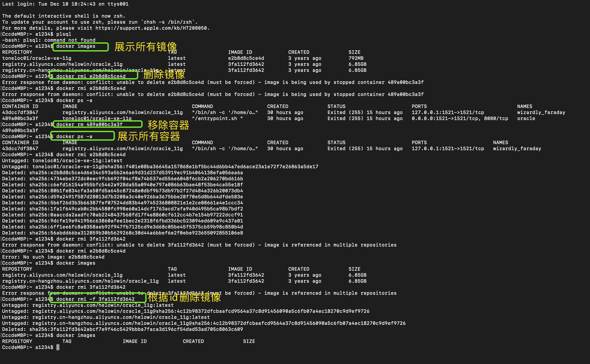Click the "Deleted: sha256:c6efd16154a9" line
The image size is (590, 364).
pyautogui.click(x=122, y=184)
